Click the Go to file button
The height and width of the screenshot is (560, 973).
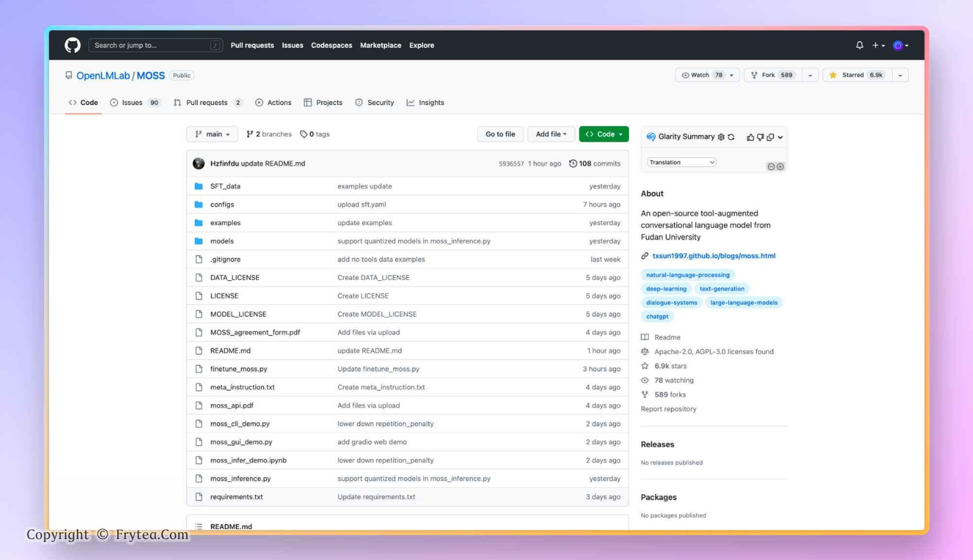500,134
